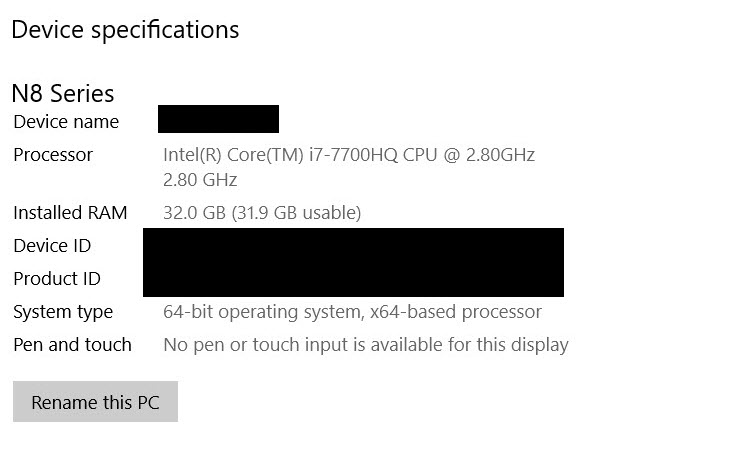Click the redacted value beside Device ID
The height and width of the screenshot is (464, 743).
coord(353,246)
